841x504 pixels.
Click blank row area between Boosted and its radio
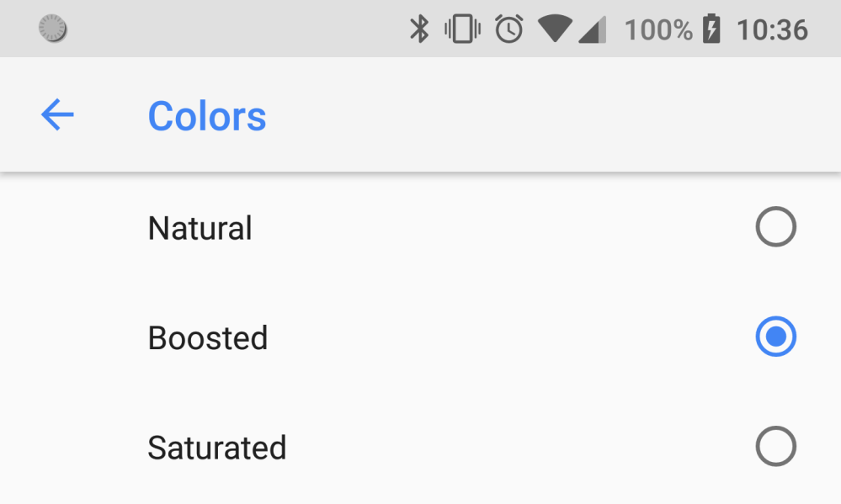point(505,337)
